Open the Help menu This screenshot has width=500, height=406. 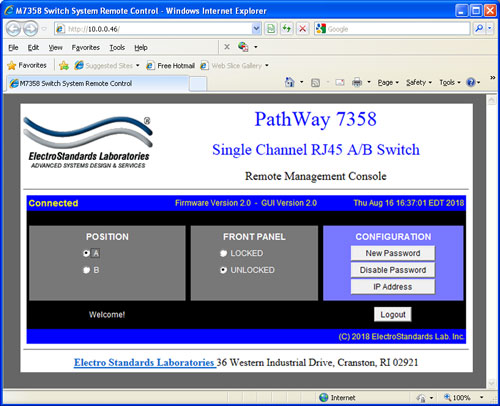click(x=141, y=47)
